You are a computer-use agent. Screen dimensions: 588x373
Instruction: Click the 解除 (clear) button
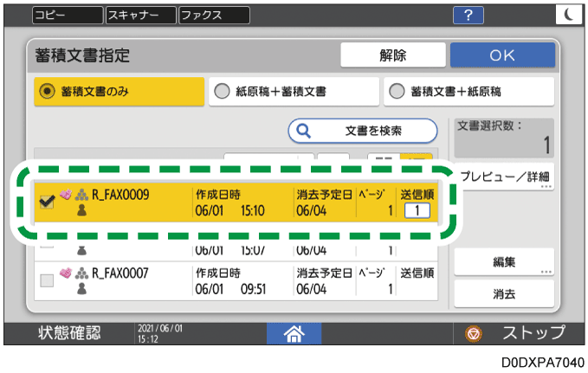click(x=393, y=55)
